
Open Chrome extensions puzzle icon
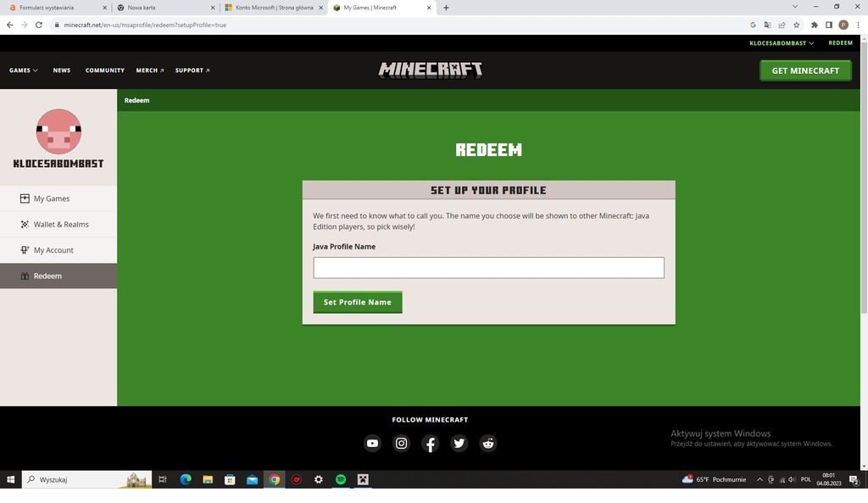click(x=815, y=25)
